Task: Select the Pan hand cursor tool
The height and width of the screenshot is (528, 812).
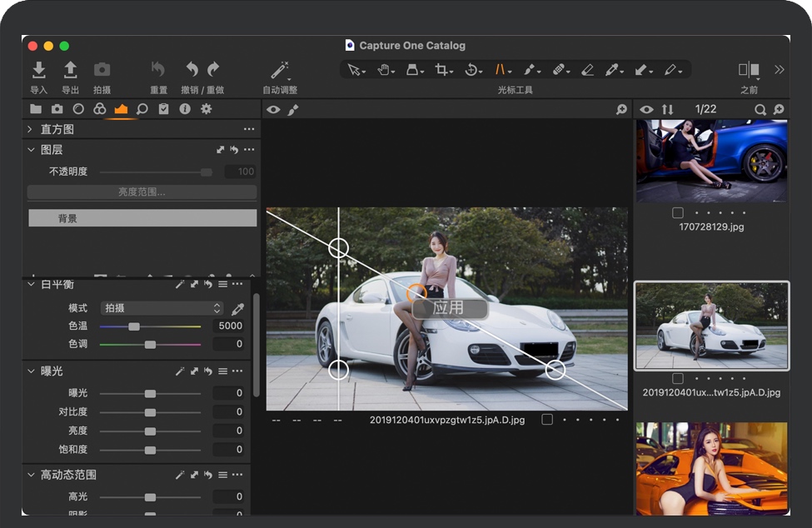Action: coord(385,70)
